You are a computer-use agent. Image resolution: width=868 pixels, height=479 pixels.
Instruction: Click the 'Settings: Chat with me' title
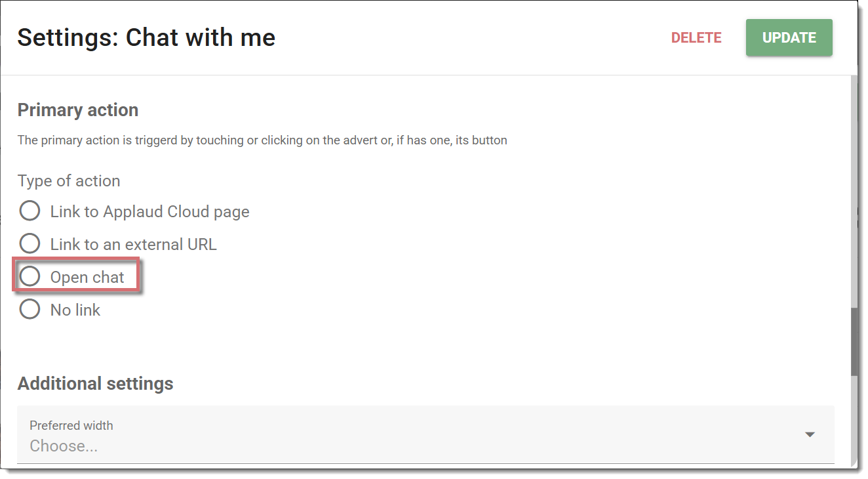146,38
